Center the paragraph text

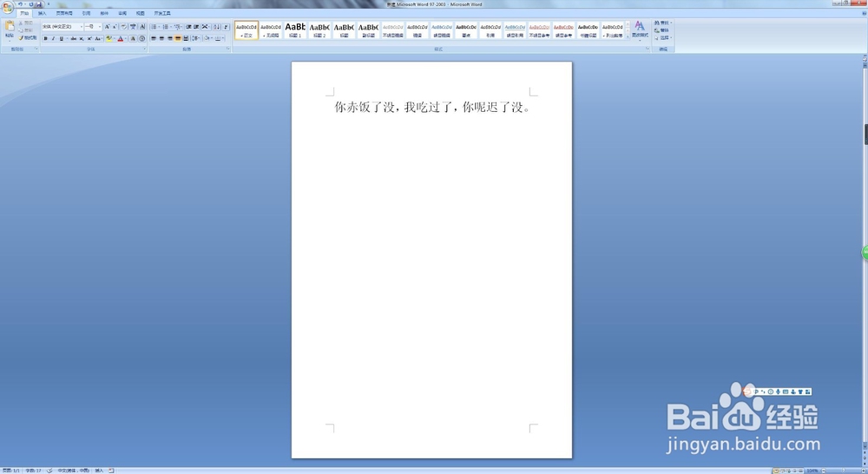pyautogui.click(x=161, y=39)
